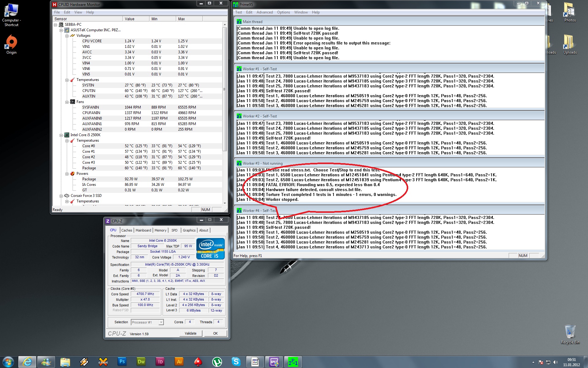588x368 pixels.
Task: Click CPU-Z OK button
Action: pos(216,333)
